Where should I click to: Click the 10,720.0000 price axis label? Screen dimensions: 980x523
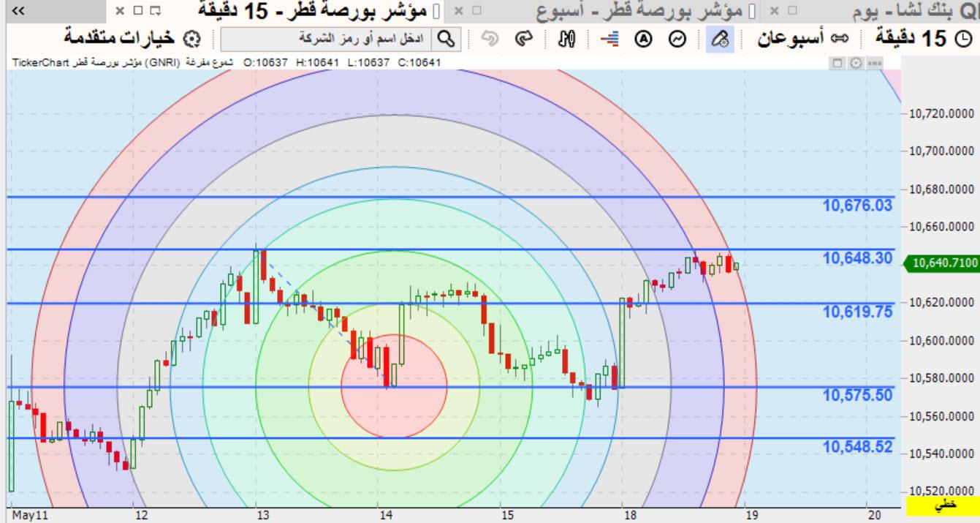click(x=943, y=113)
